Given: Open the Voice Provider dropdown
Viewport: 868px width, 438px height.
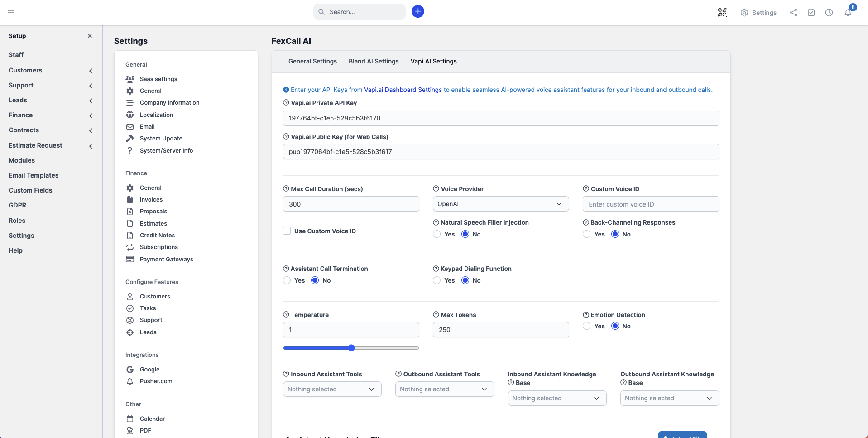Looking at the screenshot, I should click(500, 204).
